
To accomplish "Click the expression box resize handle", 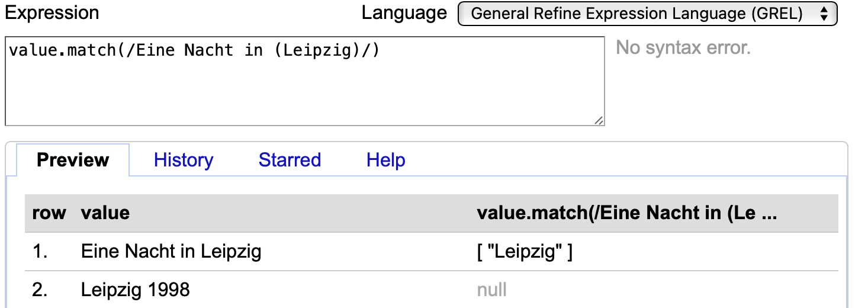I will coord(599,120).
